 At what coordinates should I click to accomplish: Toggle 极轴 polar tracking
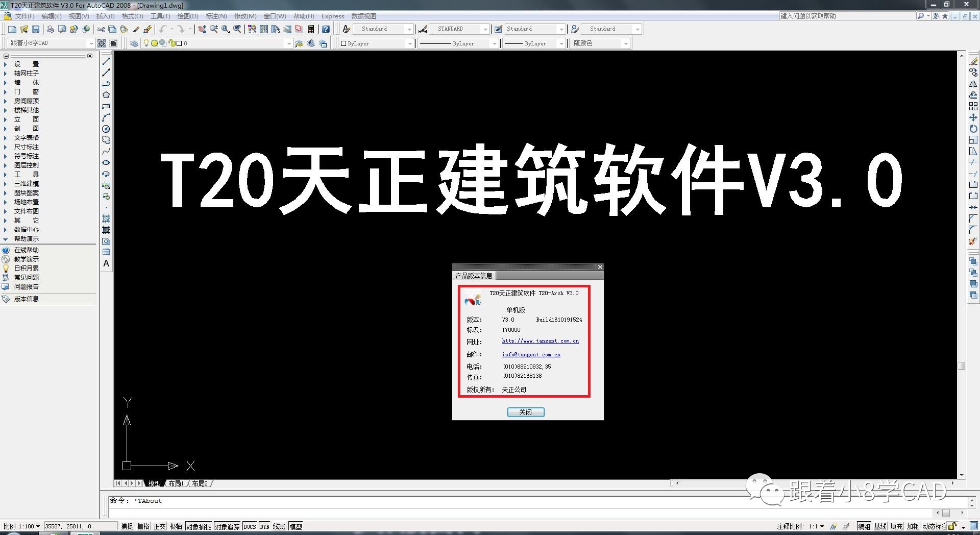pos(176,526)
